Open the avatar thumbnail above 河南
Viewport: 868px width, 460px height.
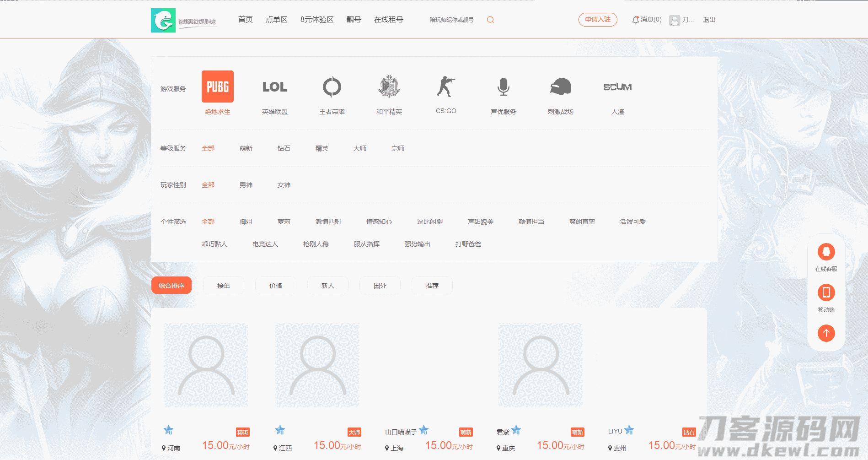click(206, 365)
